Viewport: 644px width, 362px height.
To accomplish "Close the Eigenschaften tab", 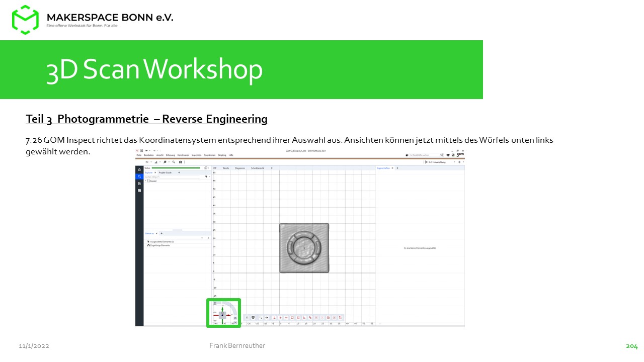I will [392, 168].
